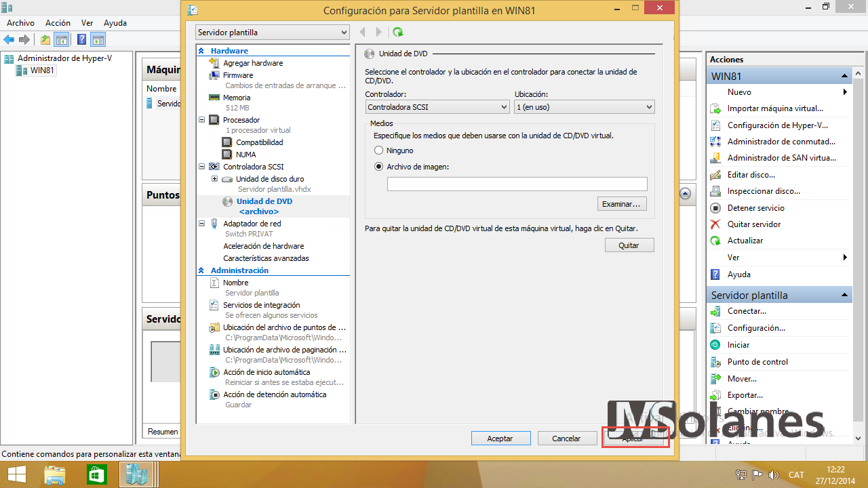Open the Windows Start button

[17, 474]
